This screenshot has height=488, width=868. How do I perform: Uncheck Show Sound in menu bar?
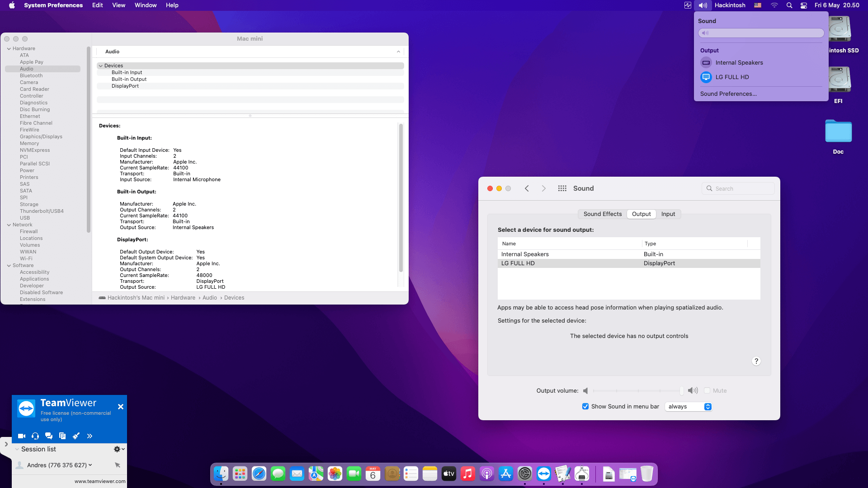(585, 406)
